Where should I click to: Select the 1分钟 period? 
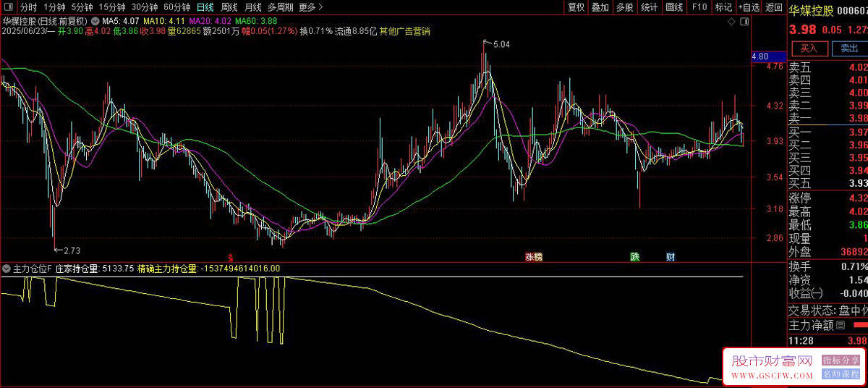coord(54,7)
